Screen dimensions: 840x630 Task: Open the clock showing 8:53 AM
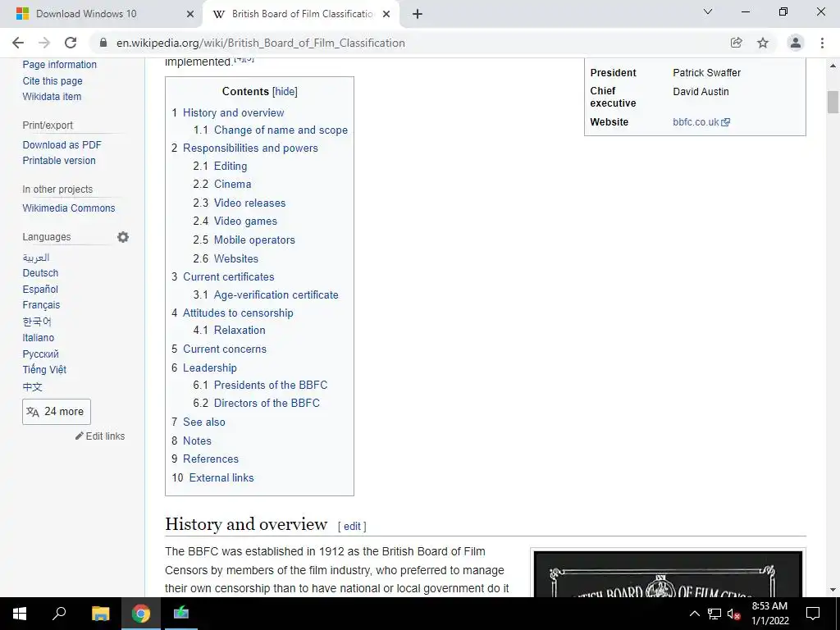click(x=769, y=614)
